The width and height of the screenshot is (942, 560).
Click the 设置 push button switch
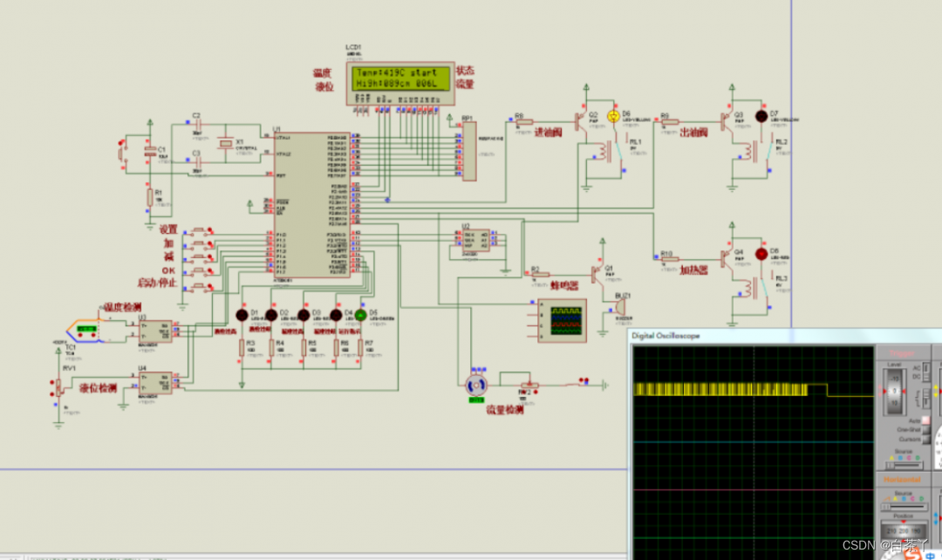pos(200,231)
